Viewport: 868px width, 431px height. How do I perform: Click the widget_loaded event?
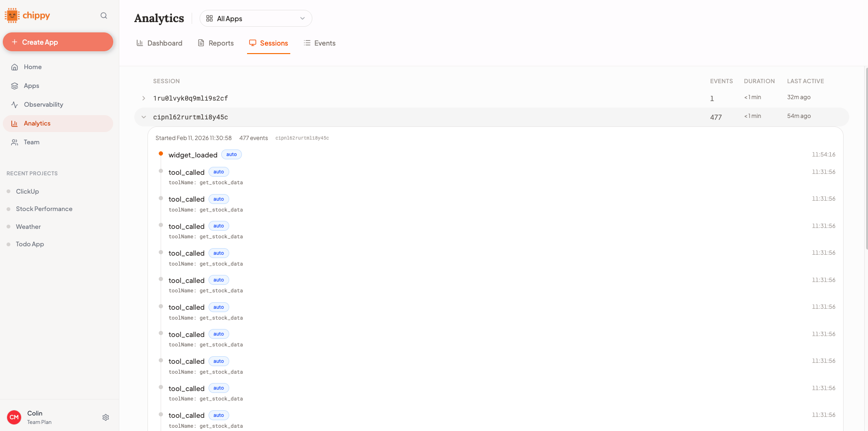(193, 155)
